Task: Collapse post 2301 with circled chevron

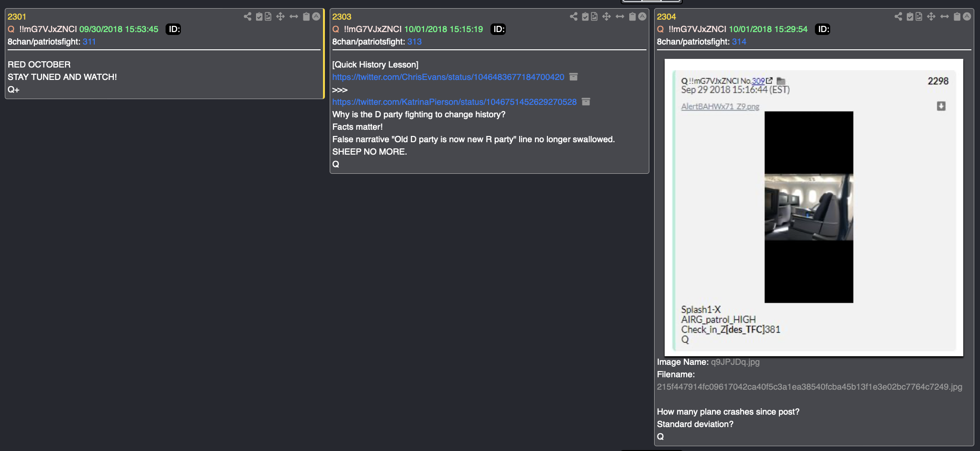Action: 316,17
